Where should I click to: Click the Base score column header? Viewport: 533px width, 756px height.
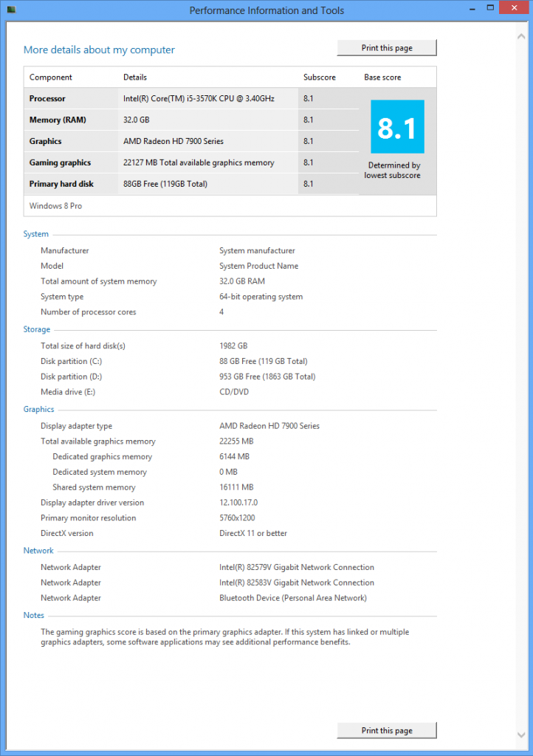(382, 77)
